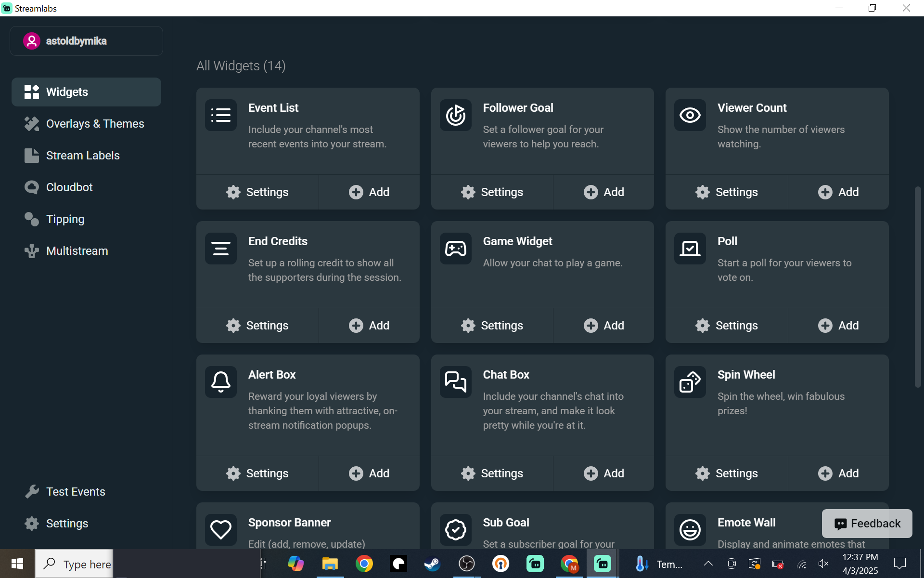Click the Feedback button
Screen dimensions: 924x578
pos(866,523)
